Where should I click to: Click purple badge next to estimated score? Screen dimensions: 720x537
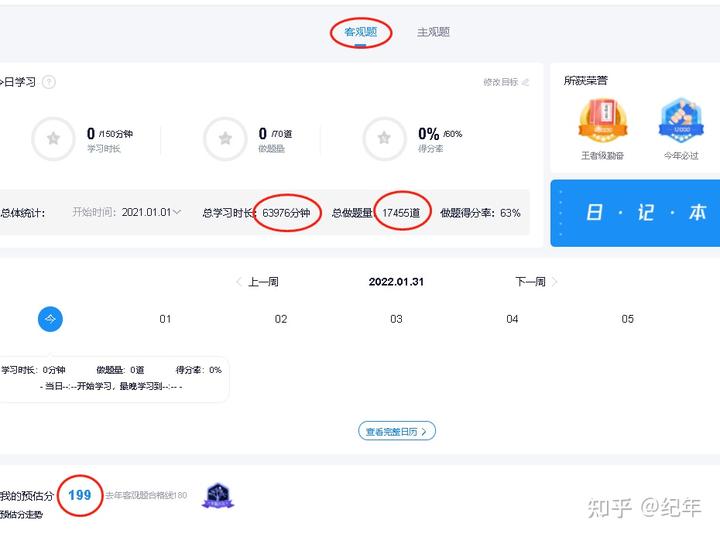218,496
